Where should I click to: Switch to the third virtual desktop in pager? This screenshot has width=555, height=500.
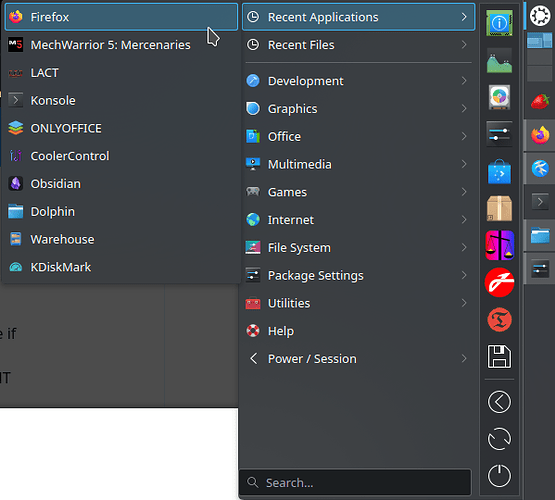click(x=539, y=74)
